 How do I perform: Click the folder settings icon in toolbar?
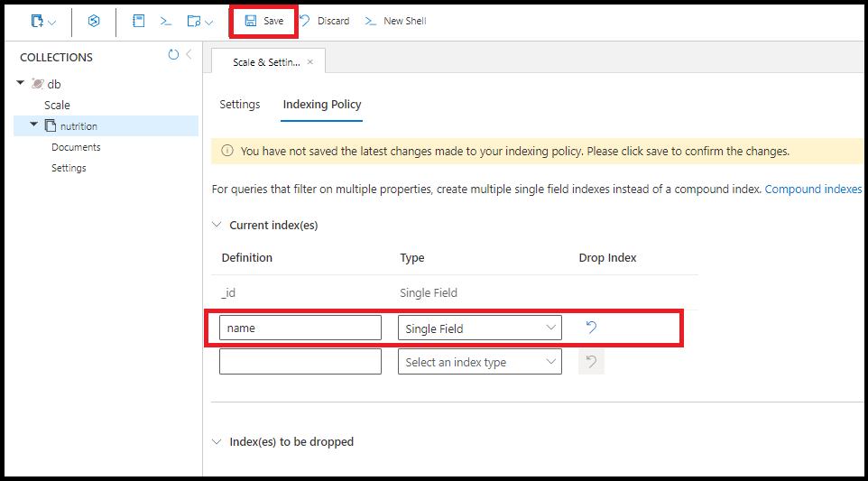pos(194,21)
